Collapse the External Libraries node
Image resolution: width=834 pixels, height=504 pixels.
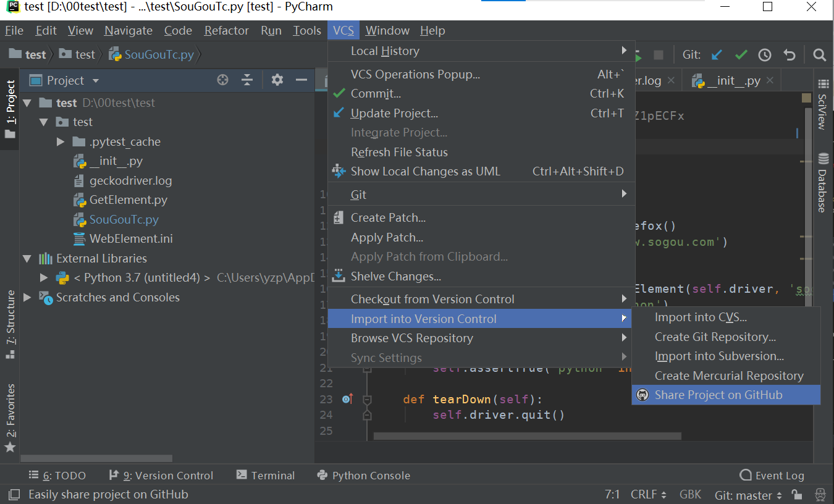[27, 259]
